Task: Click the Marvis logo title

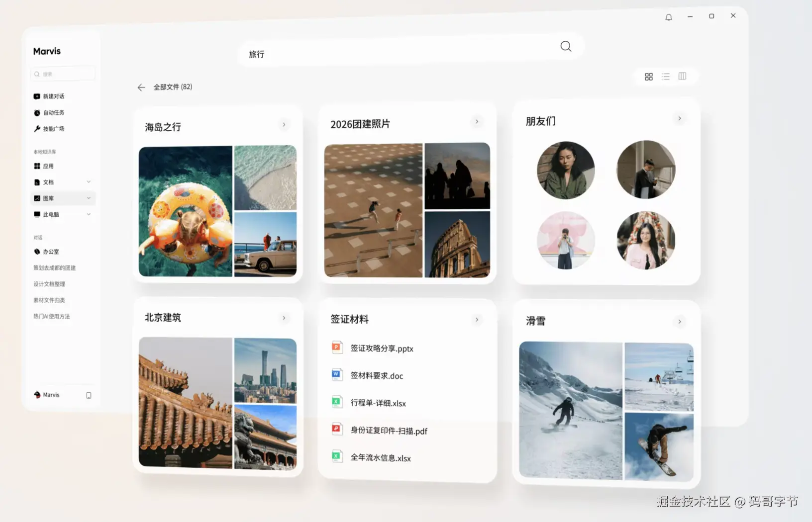Action: (x=47, y=51)
